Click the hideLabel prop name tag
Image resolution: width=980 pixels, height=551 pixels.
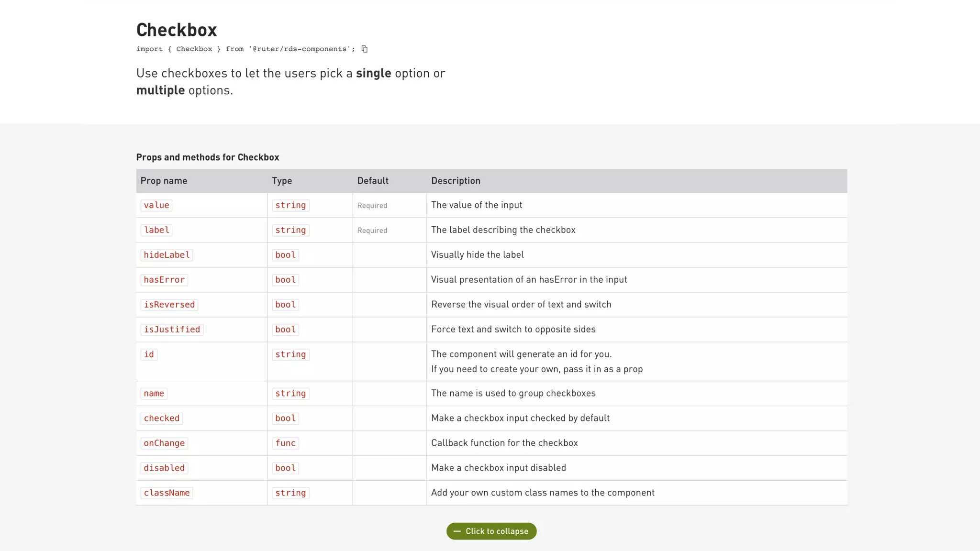167,255
